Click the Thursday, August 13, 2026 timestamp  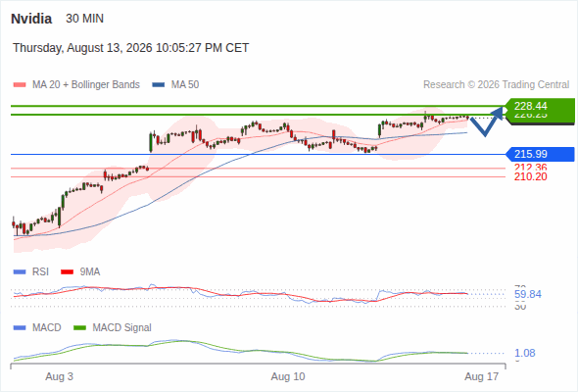pos(131,48)
